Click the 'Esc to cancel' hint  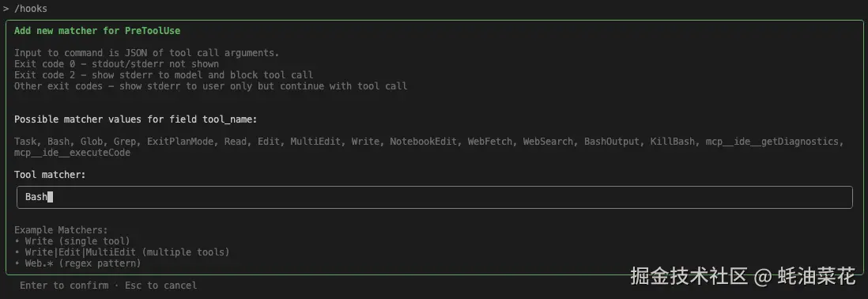point(160,285)
